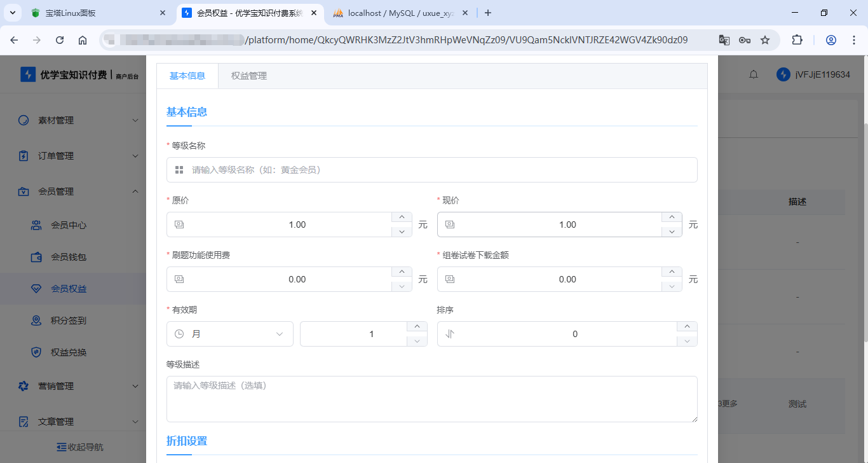Bookmark this page with star icon

click(765, 40)
